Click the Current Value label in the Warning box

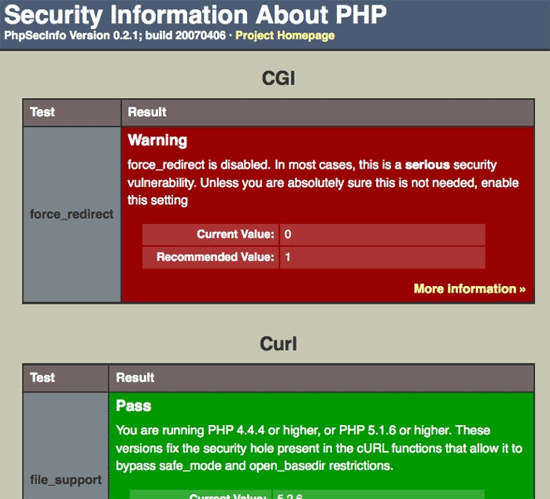pyautogui.click(x=211, y=234)
